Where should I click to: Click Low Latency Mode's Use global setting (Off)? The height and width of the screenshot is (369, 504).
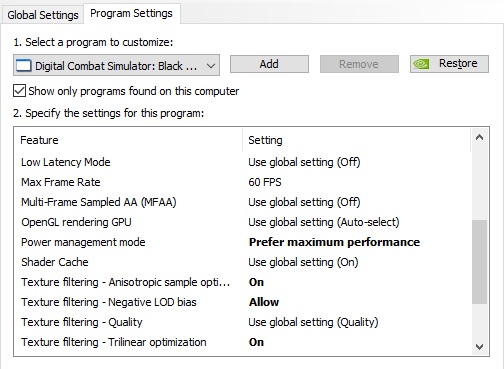click(x=304, y=162)
